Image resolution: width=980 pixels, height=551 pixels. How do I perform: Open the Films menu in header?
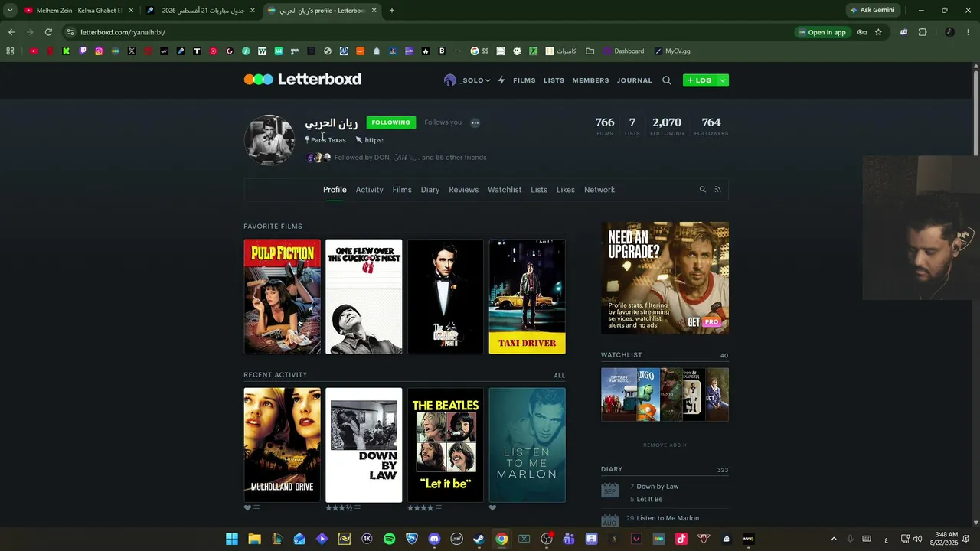pos(524,80)
